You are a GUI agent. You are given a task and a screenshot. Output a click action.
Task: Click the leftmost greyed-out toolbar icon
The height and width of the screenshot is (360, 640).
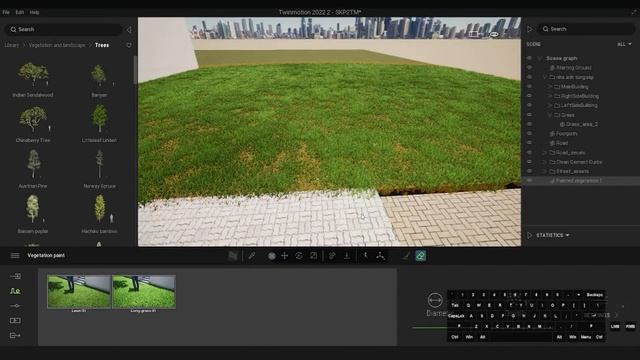pyautogui.click(x=233, y=256)
